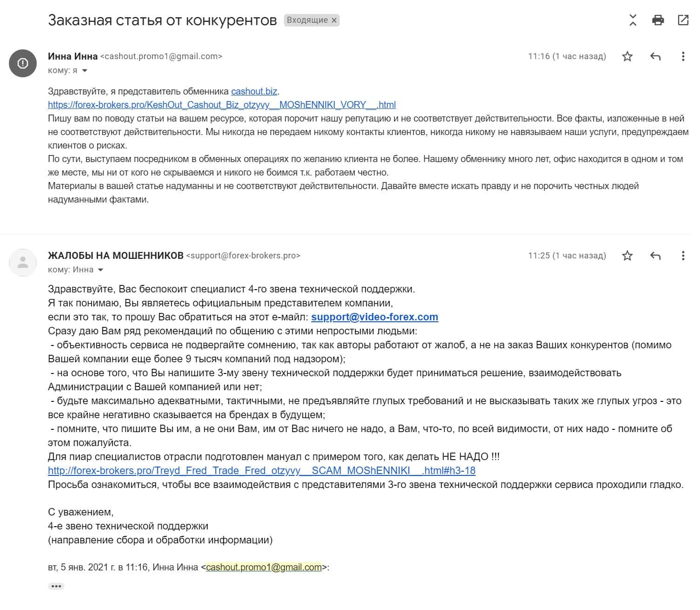Open the cashout.biz link
This screenshot has height=610, width=700.
(255, 91)
